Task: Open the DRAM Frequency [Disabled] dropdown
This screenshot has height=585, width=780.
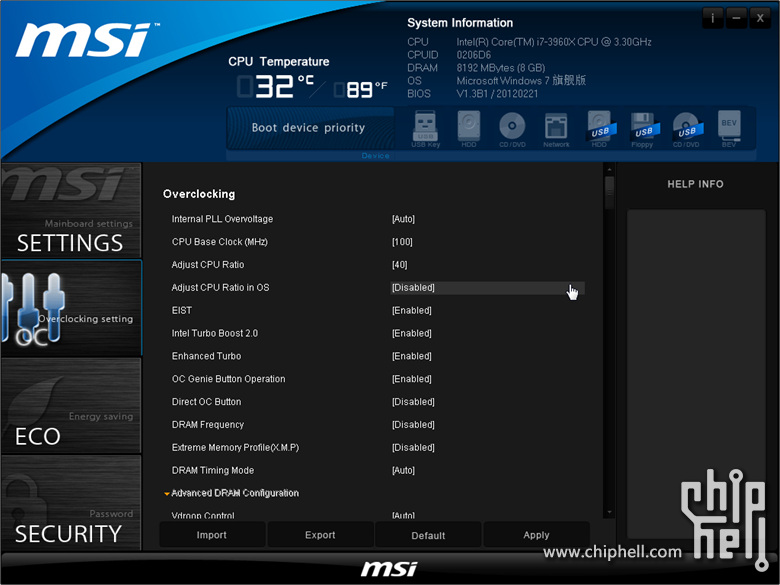Action: click(x=413, y=425)
